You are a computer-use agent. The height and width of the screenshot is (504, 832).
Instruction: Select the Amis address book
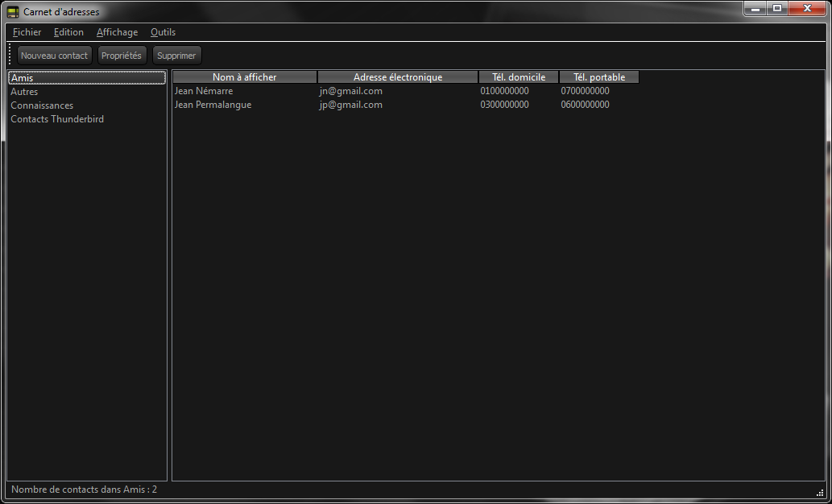[x=23, y=78]
